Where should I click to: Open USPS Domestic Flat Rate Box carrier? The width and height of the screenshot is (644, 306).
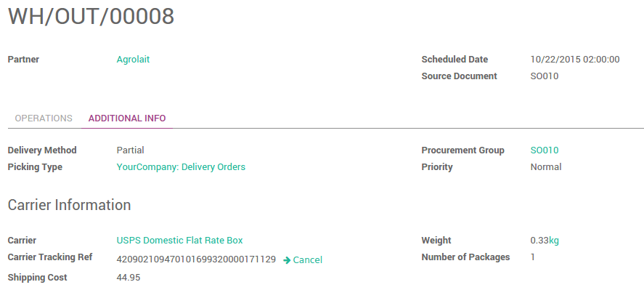tap(179, 241)
